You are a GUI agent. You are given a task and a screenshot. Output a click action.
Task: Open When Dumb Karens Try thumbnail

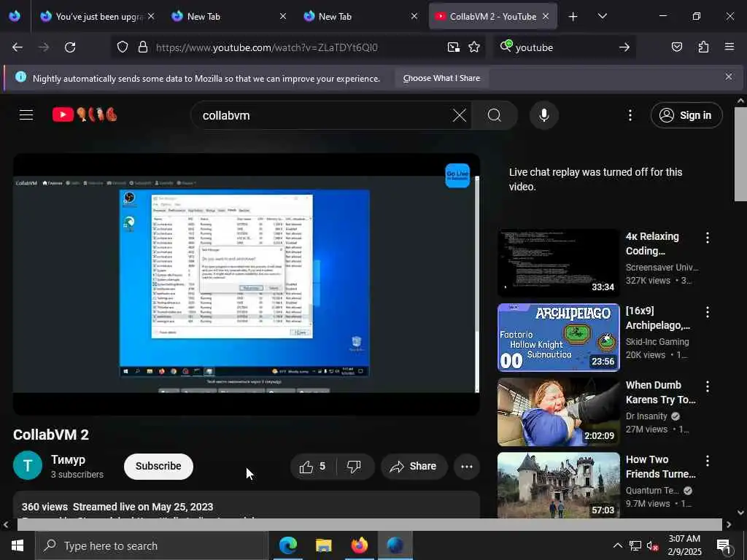click(x=558, y=412)
